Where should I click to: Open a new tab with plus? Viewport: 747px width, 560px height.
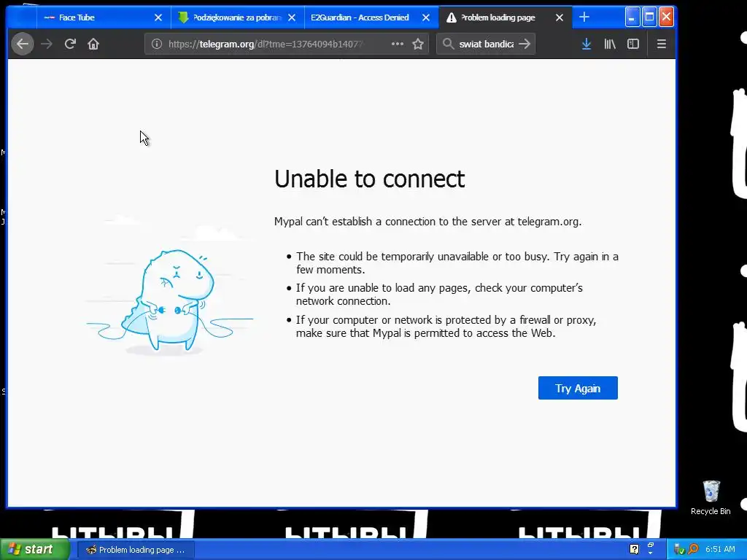(584, 17)
